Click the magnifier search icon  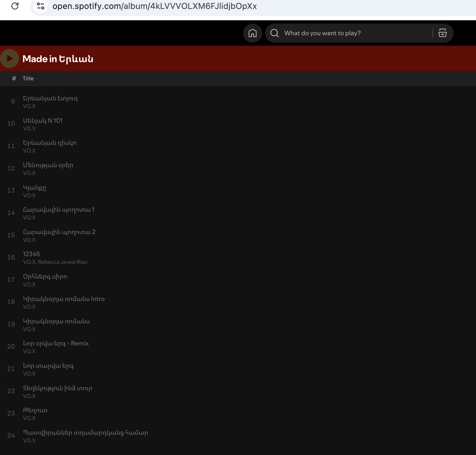point(274,33)
